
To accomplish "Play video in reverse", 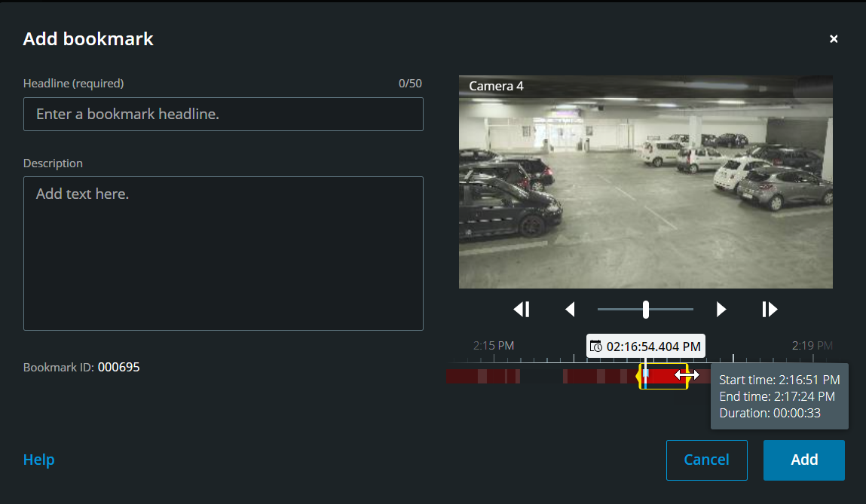I will 570,309.
